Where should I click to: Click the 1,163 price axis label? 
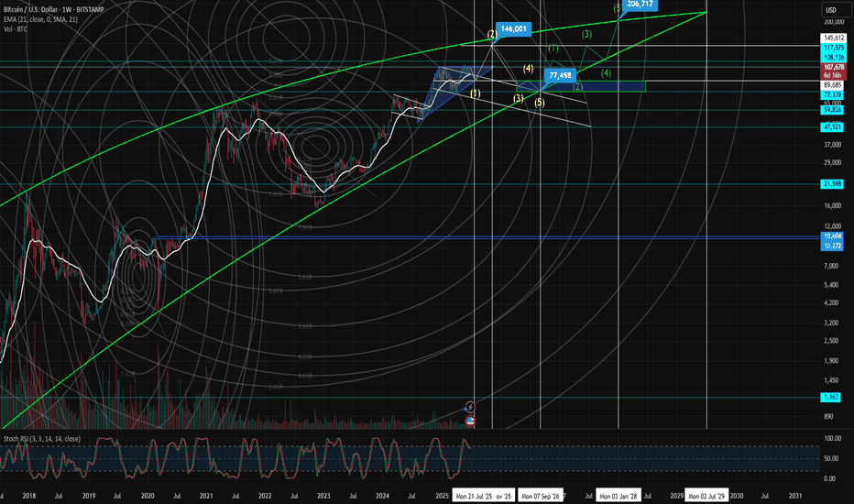click(x=831, y=397)
